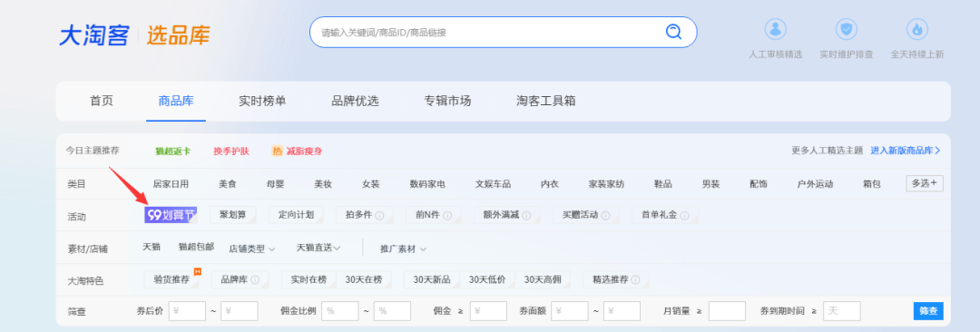
Task: Click the 全天持续上新 flame icon
Action: (916, 29)
